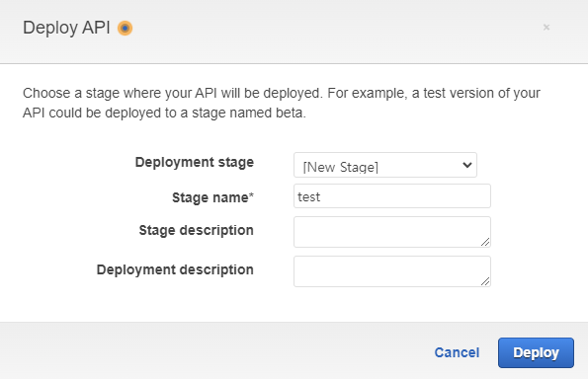This screenshot has height=379, width=588.
Task: Click the Deployment description label
Action: point(175,269)
